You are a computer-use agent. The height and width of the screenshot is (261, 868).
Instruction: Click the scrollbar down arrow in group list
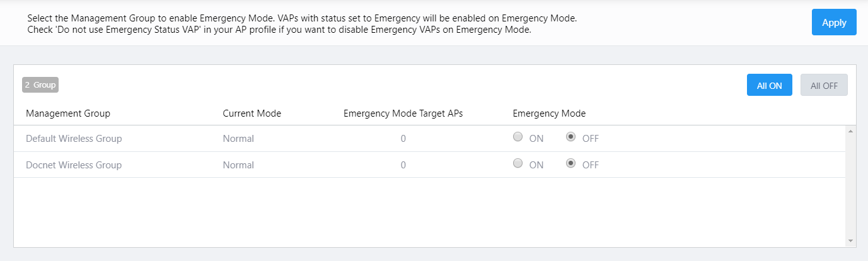(x=850, y=240)
